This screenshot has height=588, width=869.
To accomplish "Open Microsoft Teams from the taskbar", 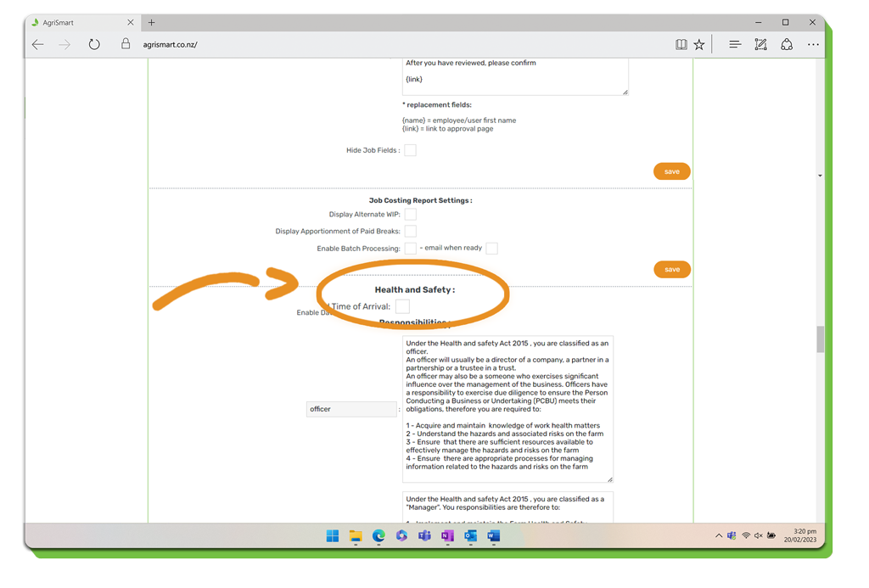I will pos(424,536).
